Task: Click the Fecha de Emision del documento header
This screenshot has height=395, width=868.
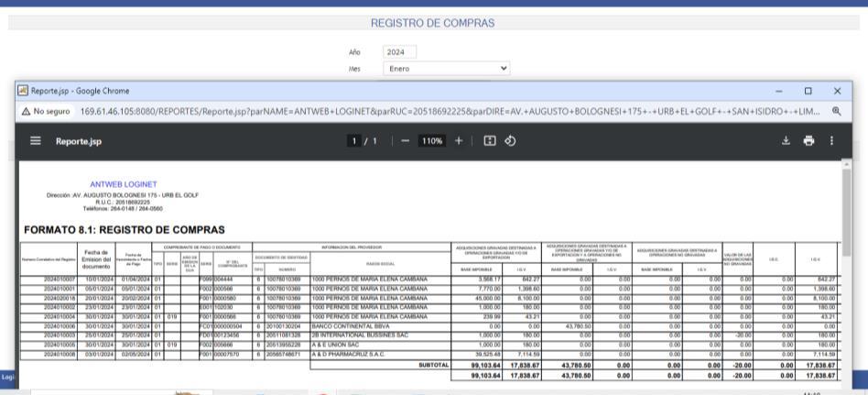Action: click(x=96, y=260)
